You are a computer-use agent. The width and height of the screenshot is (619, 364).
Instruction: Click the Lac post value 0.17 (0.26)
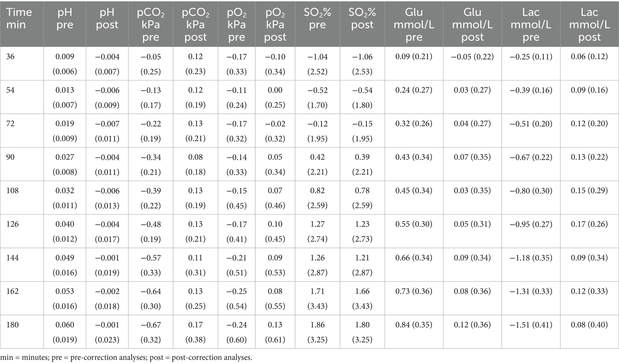[589, 224]
